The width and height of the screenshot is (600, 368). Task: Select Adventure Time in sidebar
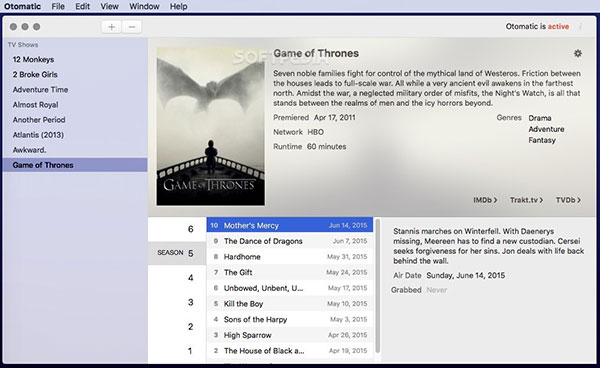point(75,90)
